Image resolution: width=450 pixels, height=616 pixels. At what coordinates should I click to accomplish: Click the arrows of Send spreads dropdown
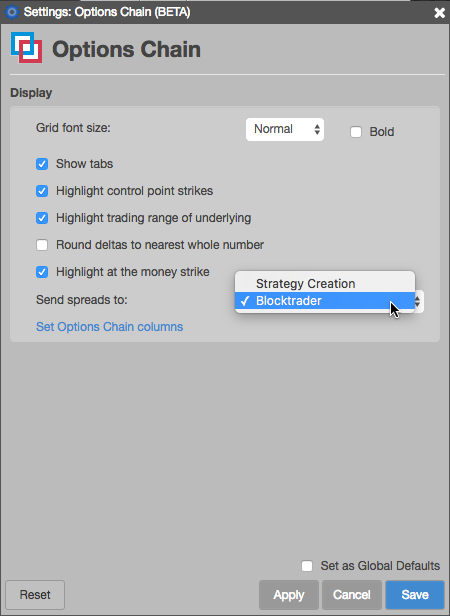coord(417,301)
